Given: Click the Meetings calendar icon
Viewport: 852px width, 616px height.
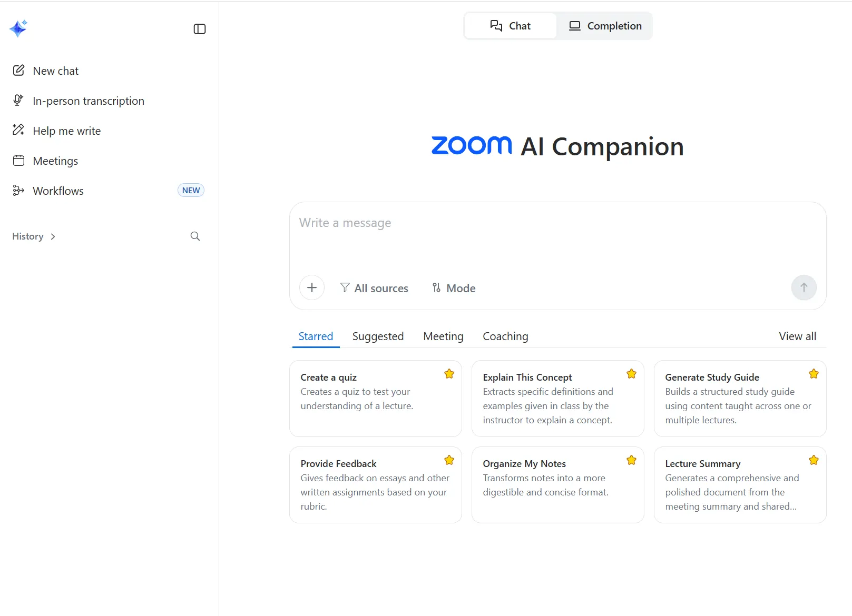Looking at the screenshot, I should coord(18,161).
